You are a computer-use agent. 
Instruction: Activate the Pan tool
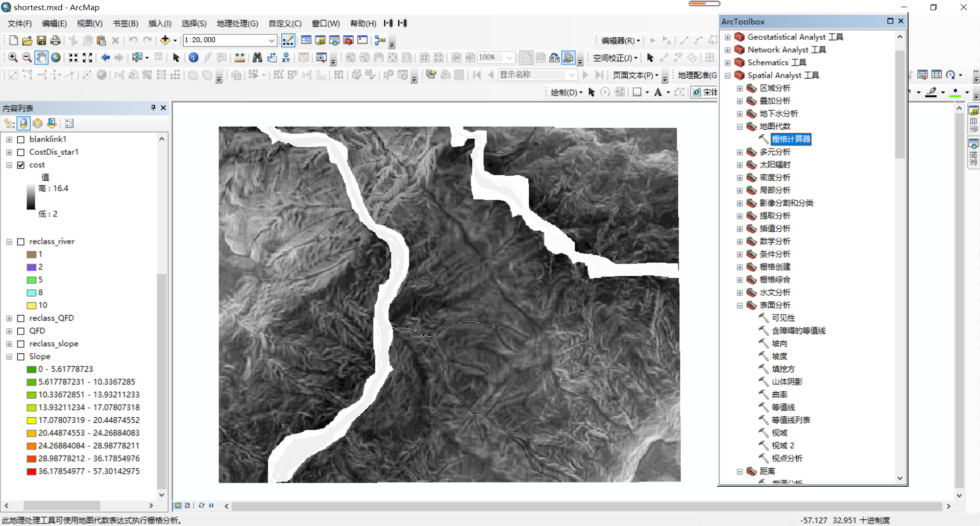point(41,57)
